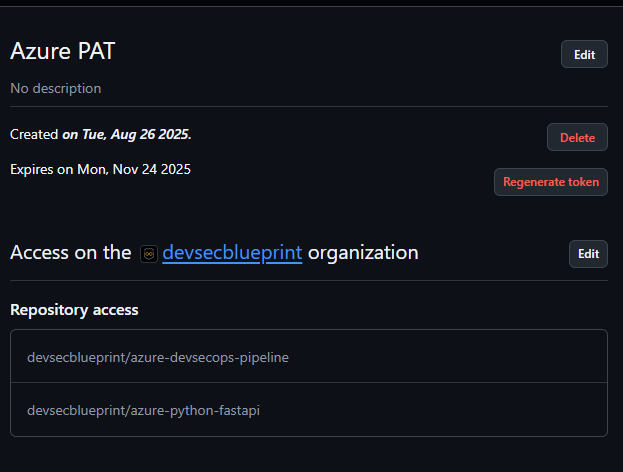Image resolution: width=623 pixels, height=472 pixels.
Task: Click 'devsecblueprint/' prefix in pipeline repository entry
Action: click(x=77, y=357)
